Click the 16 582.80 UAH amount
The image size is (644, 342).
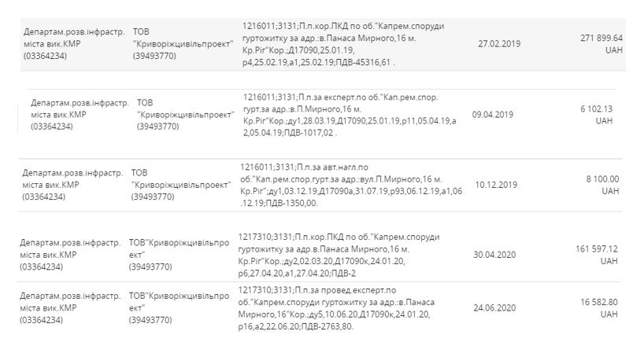coord(602,307)
